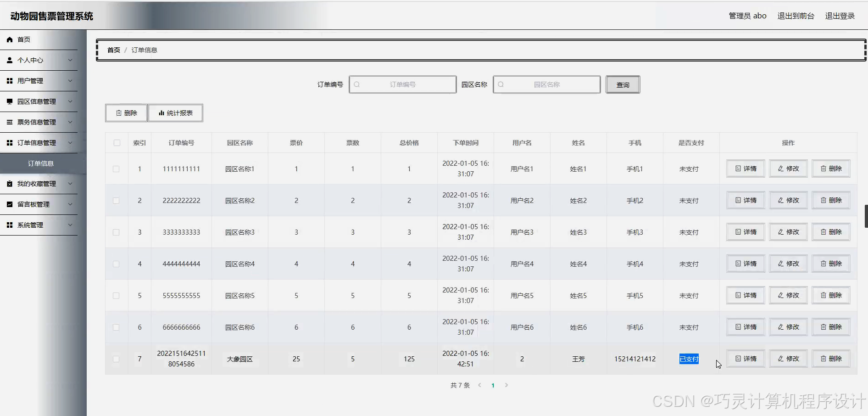Click 修改 on the 大象园区 order row
The image size is (868, 416).
tap(789, 359)
